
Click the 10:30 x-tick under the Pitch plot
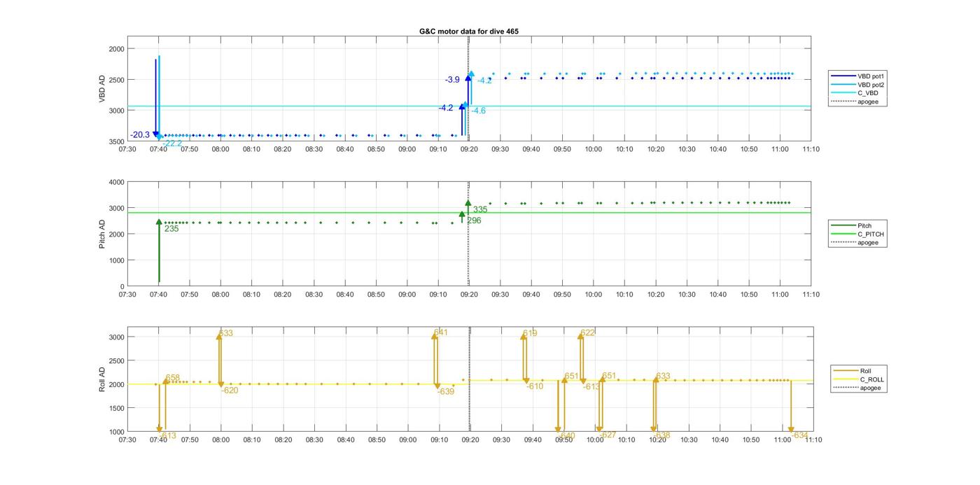tap(687, 295)
